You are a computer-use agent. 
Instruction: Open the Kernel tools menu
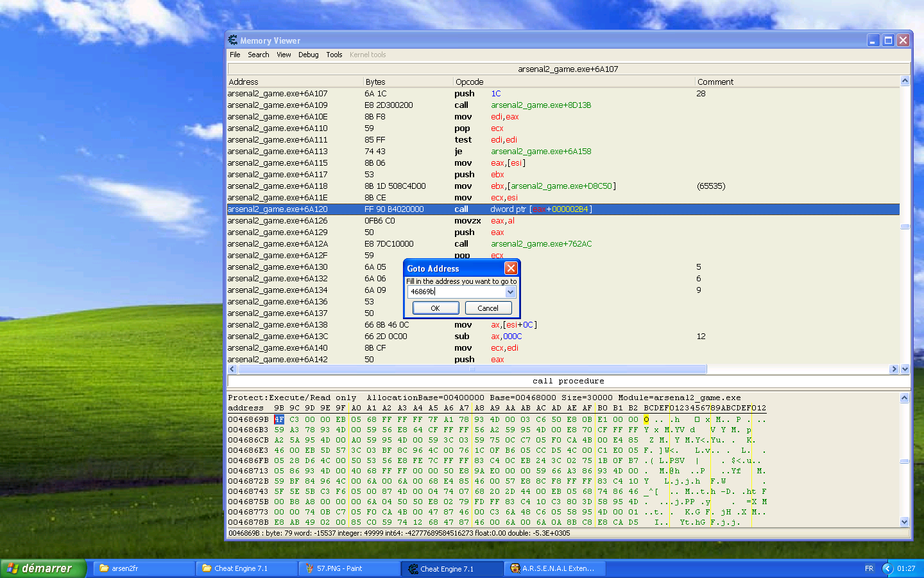pyautogui.click(x=368, y=55)
